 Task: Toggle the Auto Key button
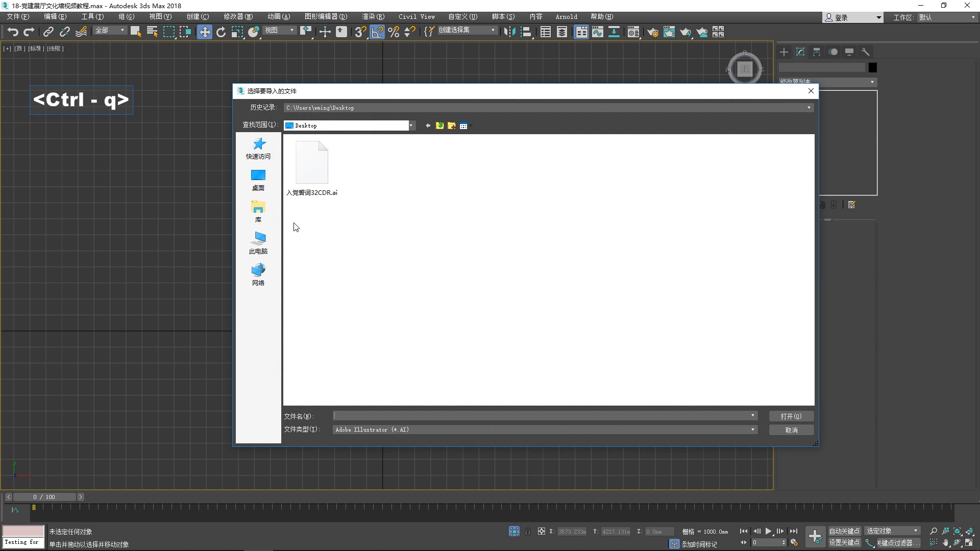pyautogui.click(x=844, y=531)
